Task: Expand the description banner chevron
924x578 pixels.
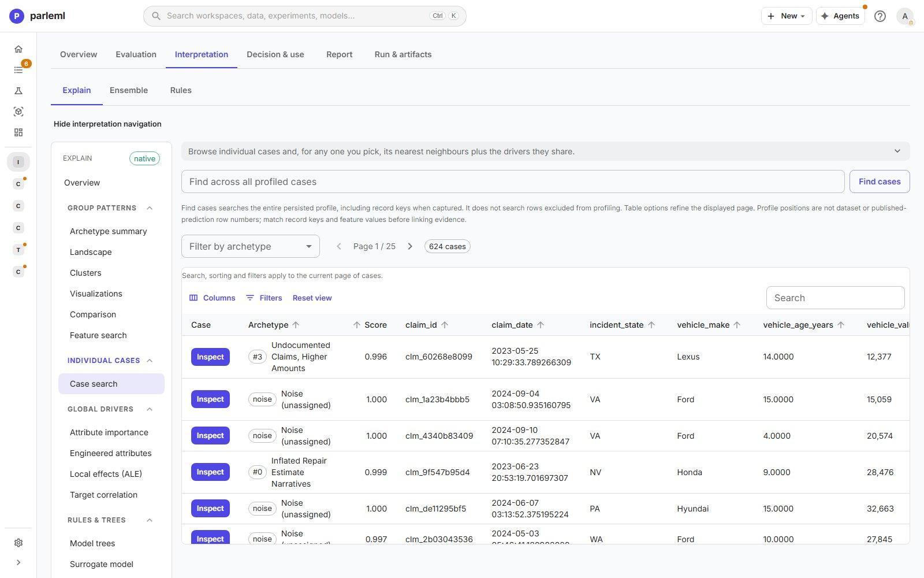Action: 897,151
